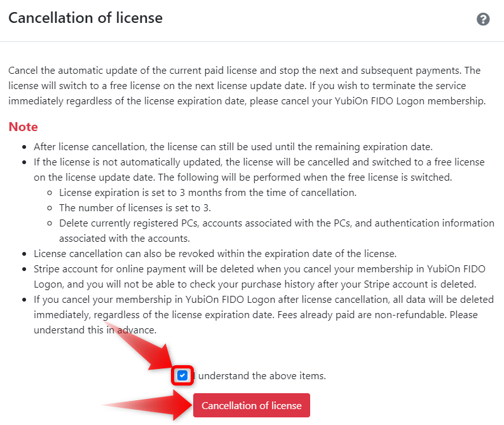Click the 'Cancellation of license' page heading

coord(85,18)
